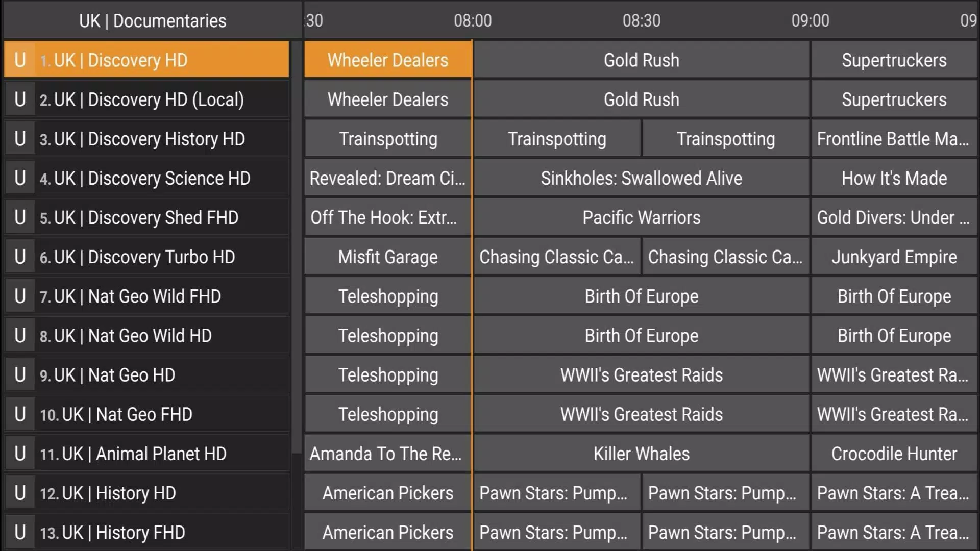980x551 pixels.
Task: Select Trainspotting on Discovery History HD
Action: tap(387, 139)
